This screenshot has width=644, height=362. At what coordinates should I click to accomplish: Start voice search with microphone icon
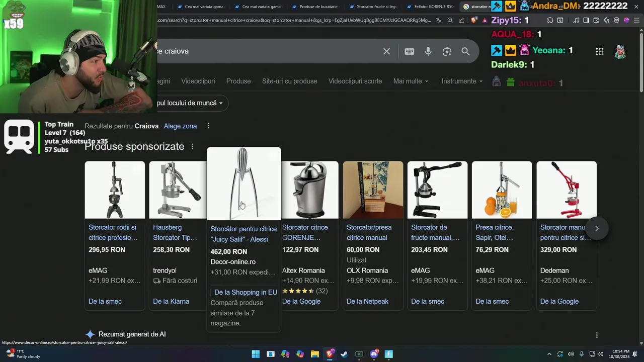(428, 51)
